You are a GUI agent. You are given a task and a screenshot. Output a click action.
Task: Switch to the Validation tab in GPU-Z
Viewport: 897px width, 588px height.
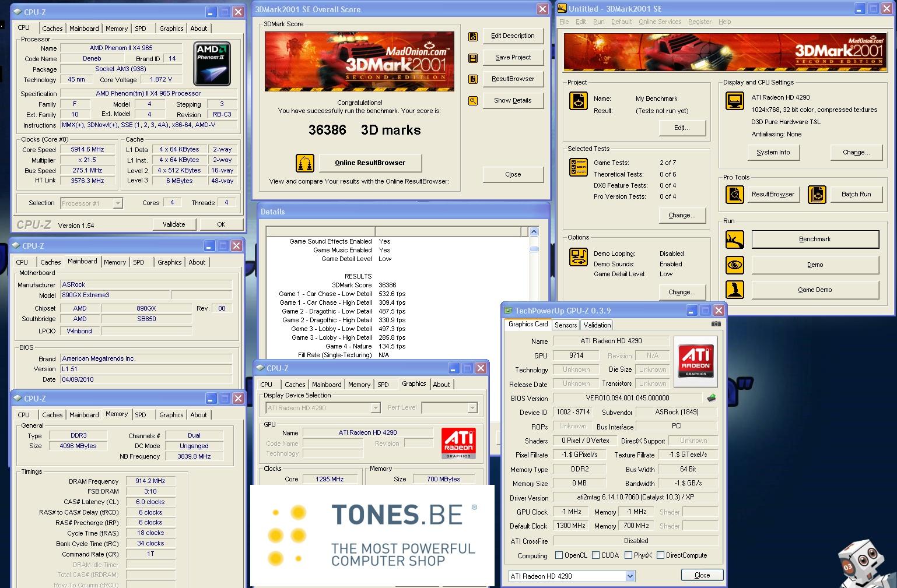click(597, 325)
